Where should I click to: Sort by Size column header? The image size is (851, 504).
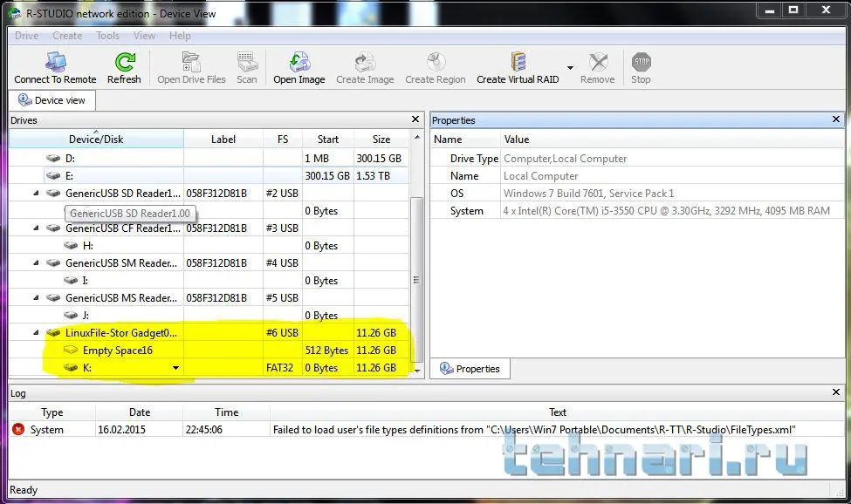pos(381,140)
